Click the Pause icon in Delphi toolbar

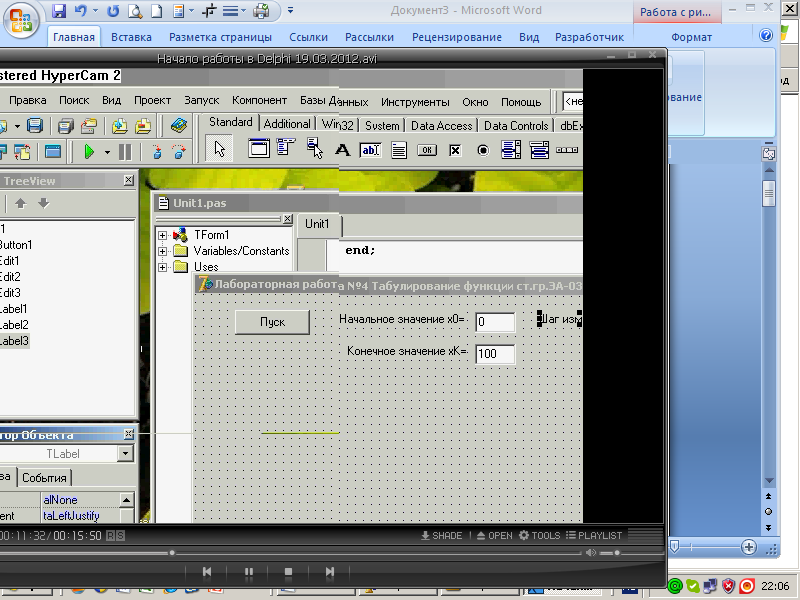(x=125, y=151)
